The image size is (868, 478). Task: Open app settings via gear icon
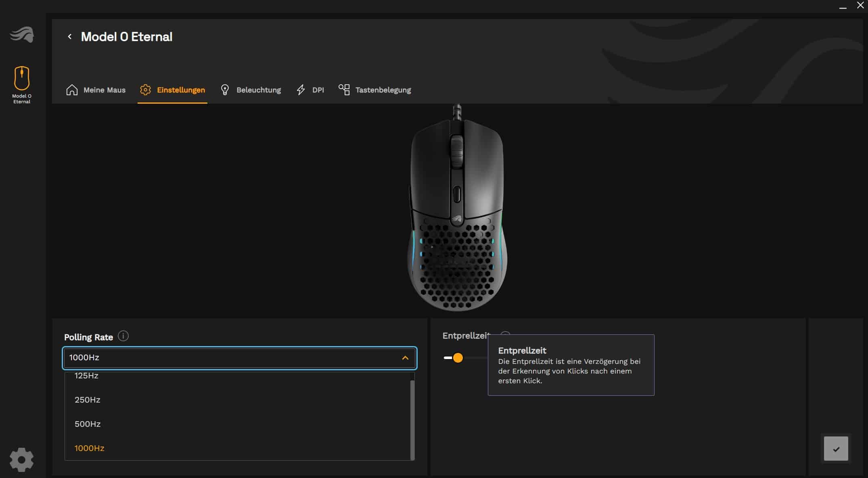click(x=21, y=459)
